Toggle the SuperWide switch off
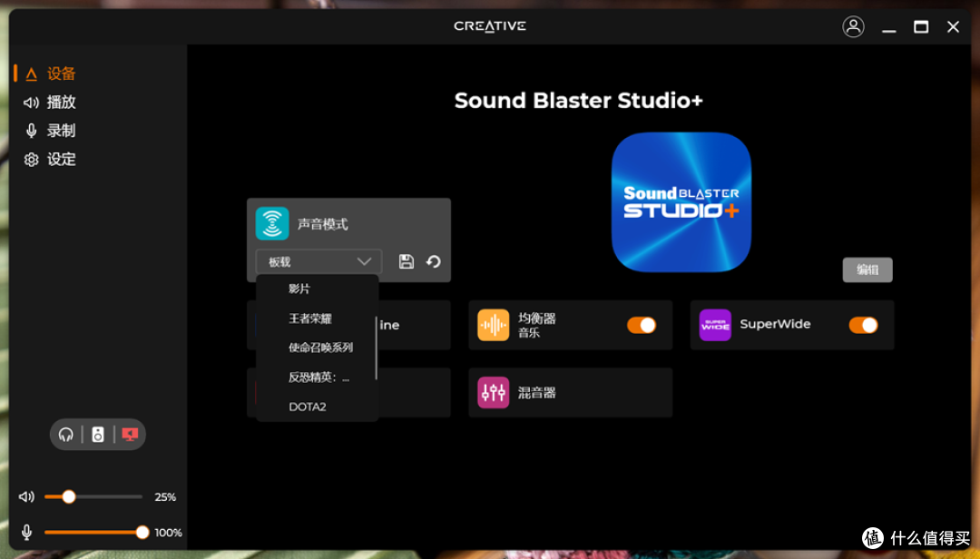Image resolution: width=980 pixels, height=559 pixels. pos(863,325)
